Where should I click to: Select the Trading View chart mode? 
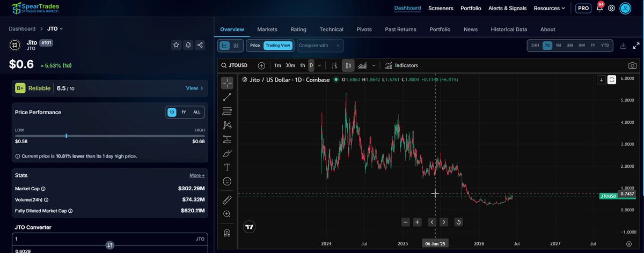(x=278, y=46)
